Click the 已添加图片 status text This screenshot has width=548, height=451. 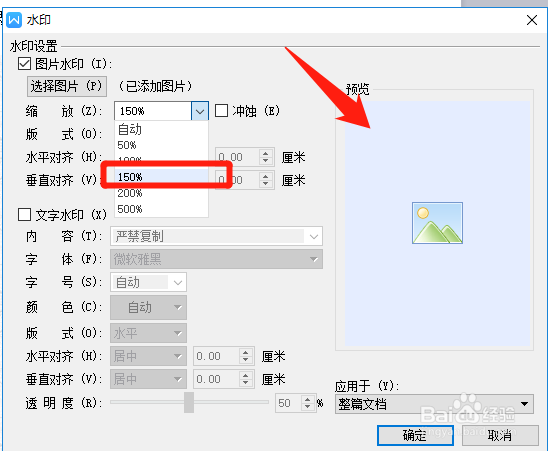[156, 86]
